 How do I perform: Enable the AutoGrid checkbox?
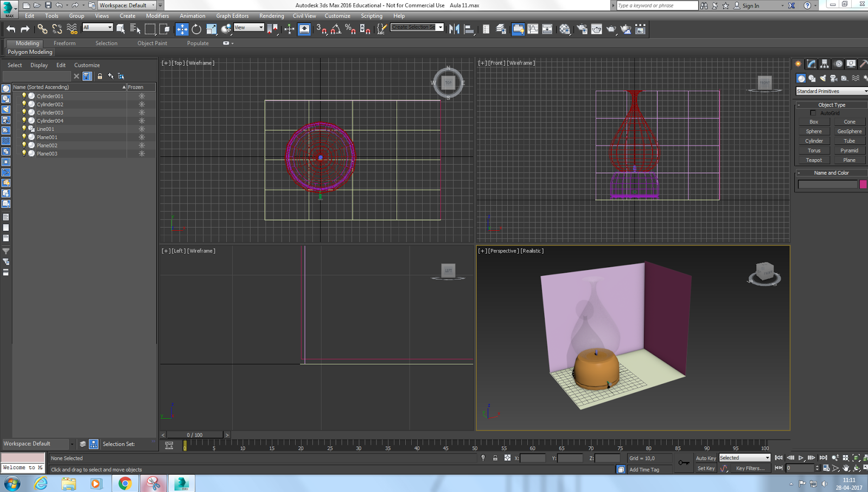[813, 113]
